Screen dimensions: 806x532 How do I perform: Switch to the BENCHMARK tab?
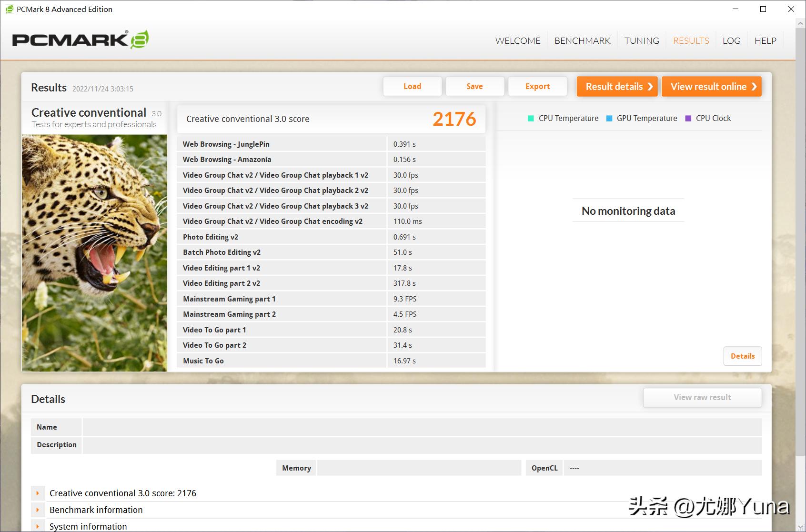583,41
